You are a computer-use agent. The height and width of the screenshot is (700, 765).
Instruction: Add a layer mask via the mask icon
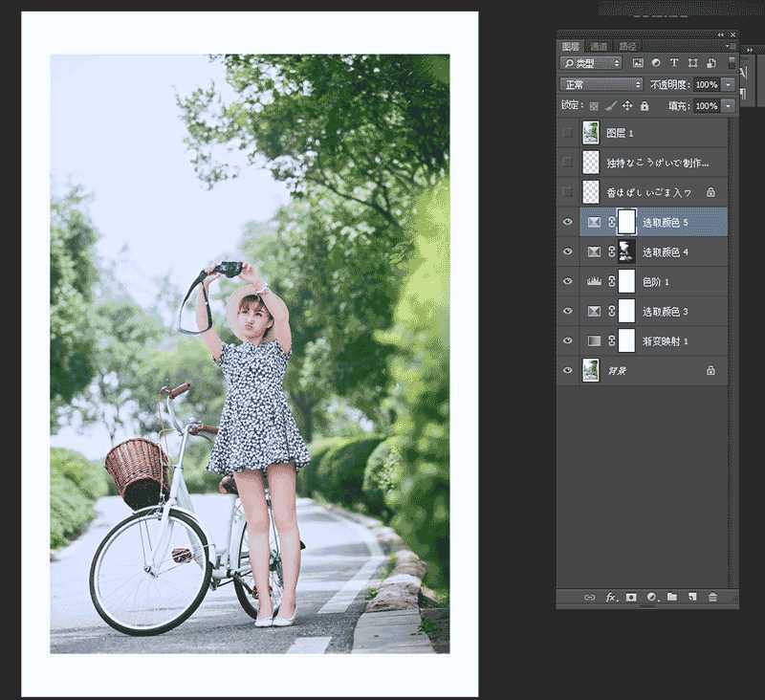[x=631, y=597]
